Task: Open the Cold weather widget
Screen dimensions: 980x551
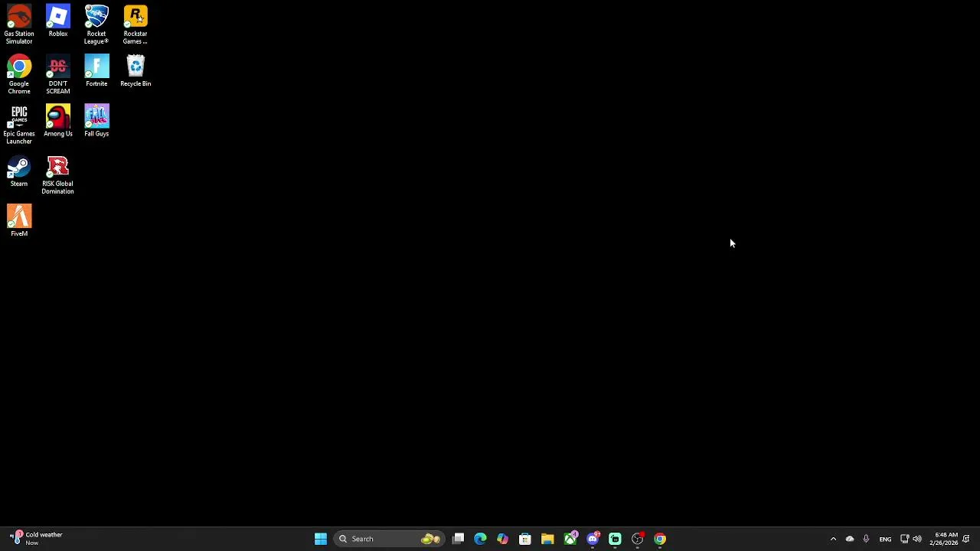Action: [x=37, y=539]
